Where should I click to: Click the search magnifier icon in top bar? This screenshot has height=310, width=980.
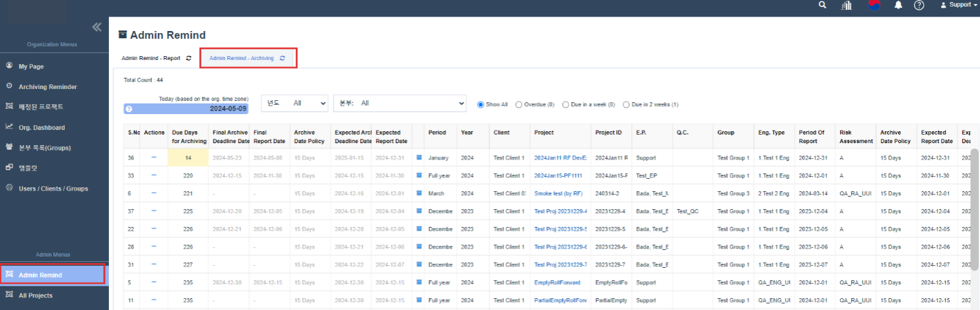822,5
